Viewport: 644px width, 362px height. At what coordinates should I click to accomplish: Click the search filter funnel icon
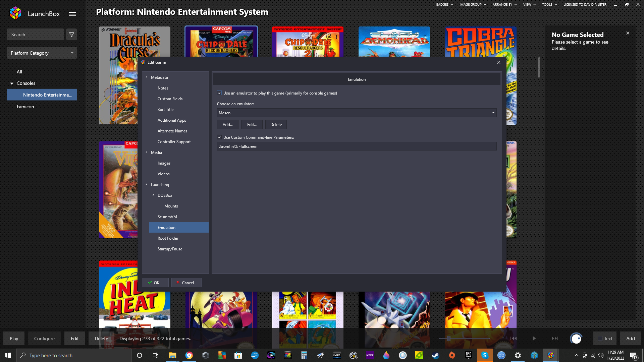(x=71, y=35)
